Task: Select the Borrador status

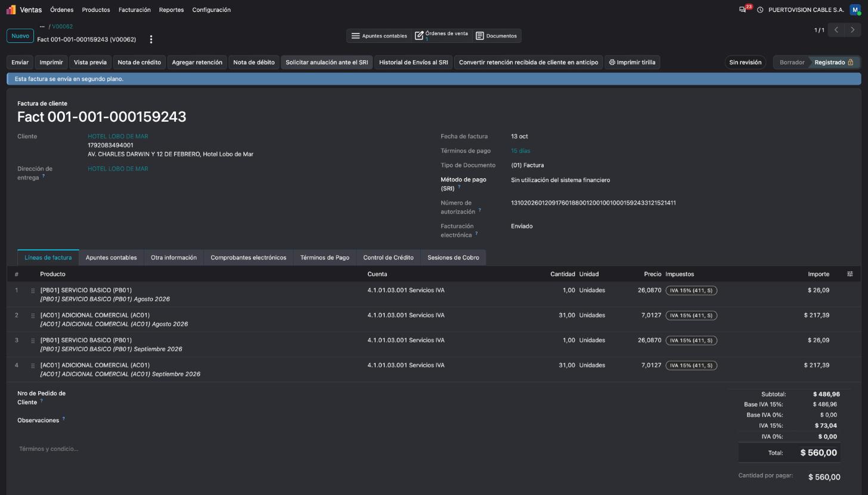Action: point(792,62)
